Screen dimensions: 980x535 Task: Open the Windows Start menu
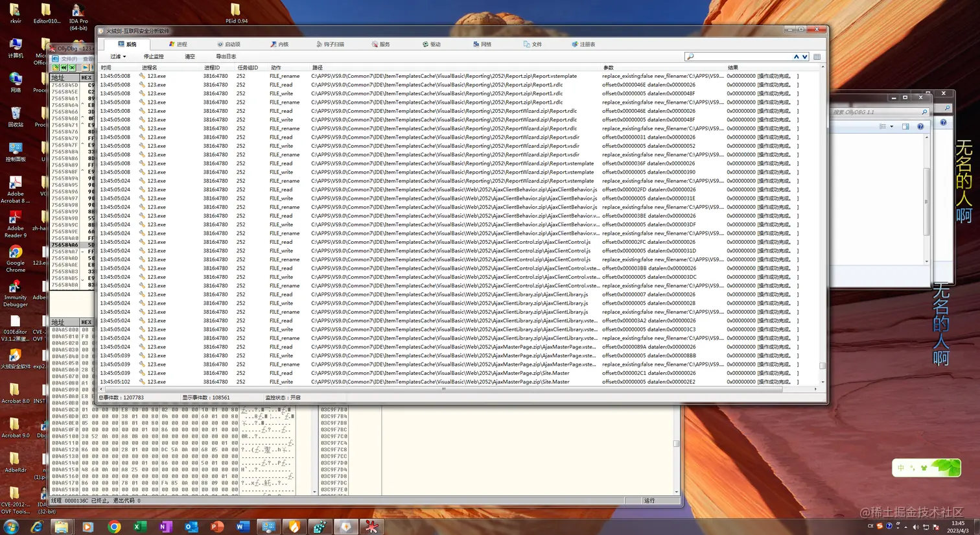coord(11,527)
